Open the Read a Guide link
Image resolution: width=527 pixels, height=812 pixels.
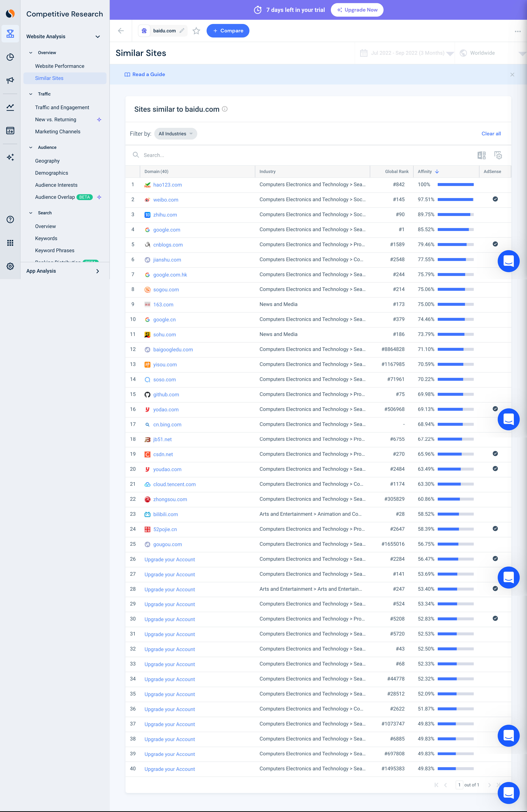pyautogui.click(x=145, y=74)
